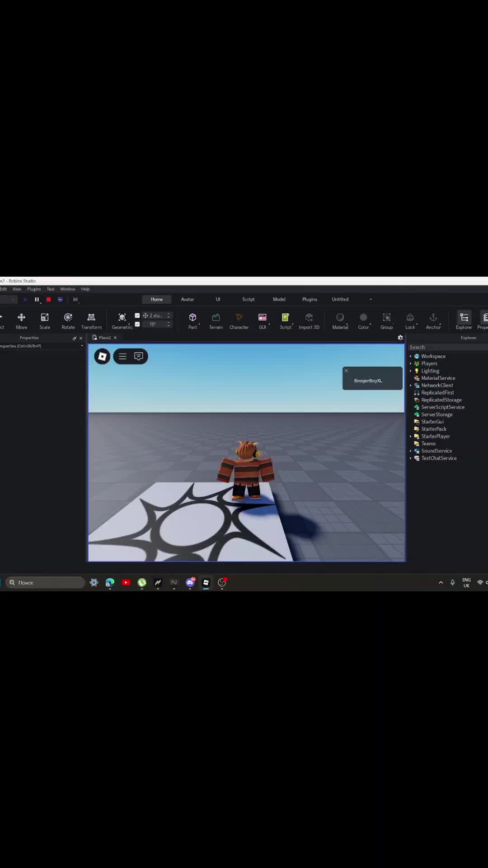Expand the SoundService tree node
The image size is (488, 868).
[x=411, y=451]
